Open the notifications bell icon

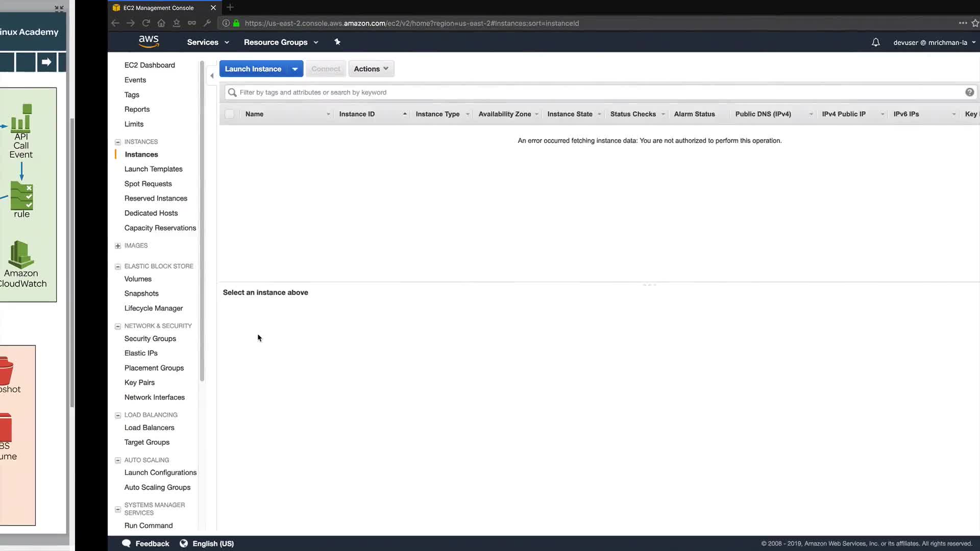point(875,42)
